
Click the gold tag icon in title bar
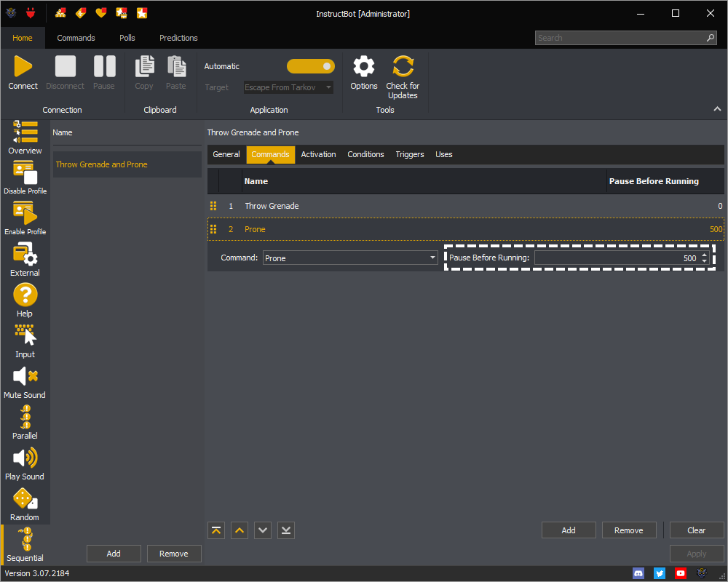[x=81, y=13]
